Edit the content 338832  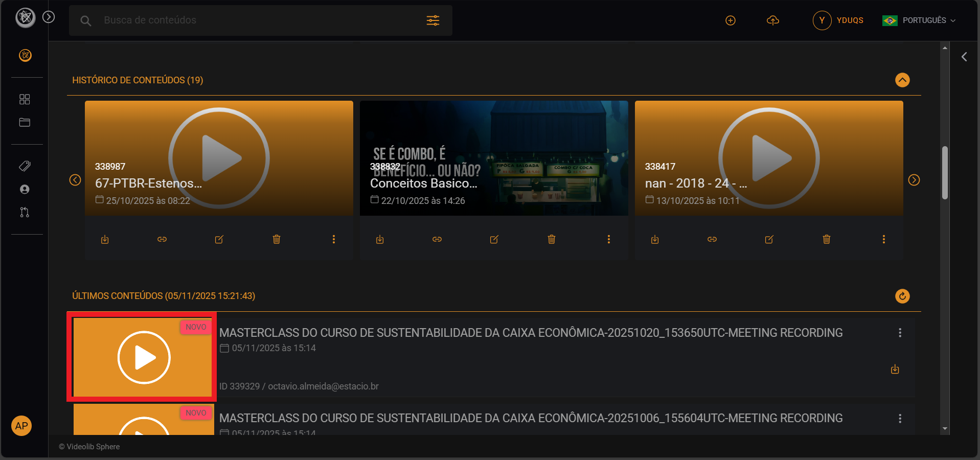click(494, 239)
